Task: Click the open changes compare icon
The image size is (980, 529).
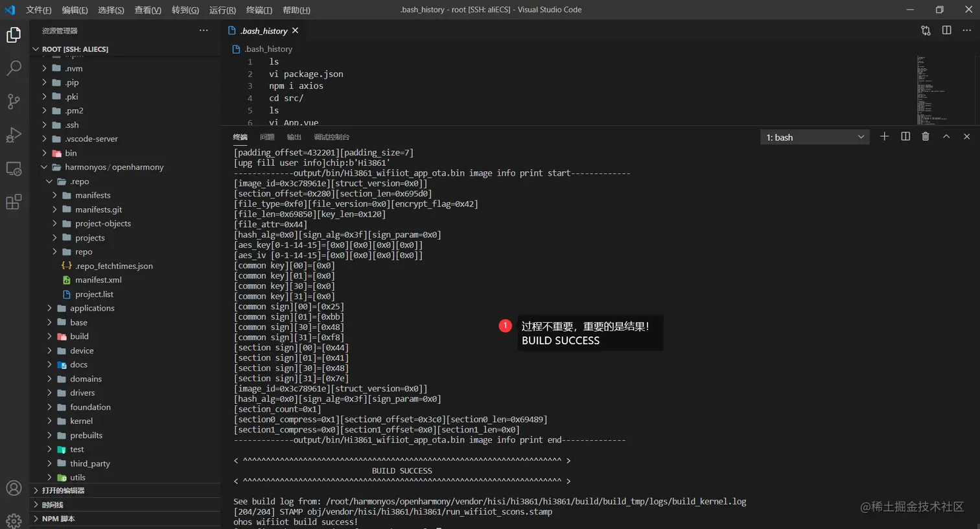Action: (x=926, y=30)
